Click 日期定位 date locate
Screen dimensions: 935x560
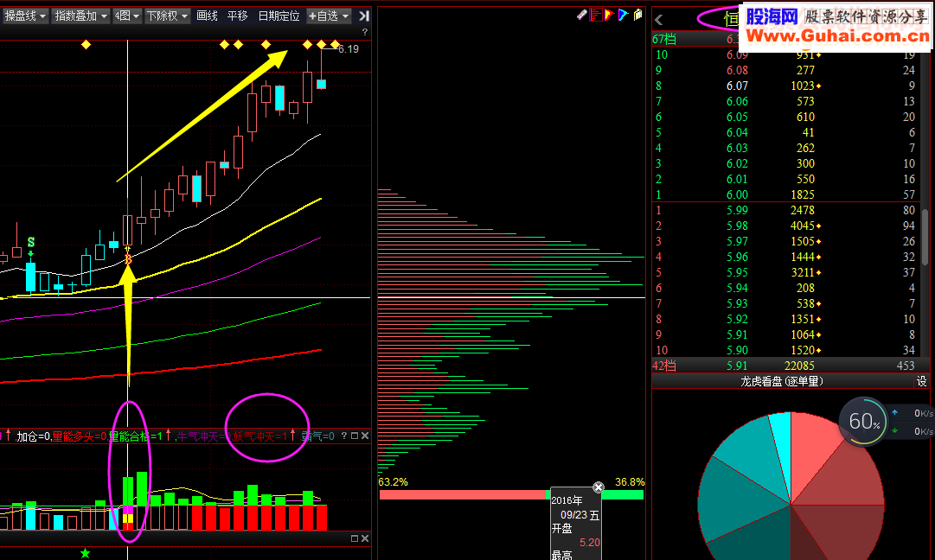pos(279,16)
